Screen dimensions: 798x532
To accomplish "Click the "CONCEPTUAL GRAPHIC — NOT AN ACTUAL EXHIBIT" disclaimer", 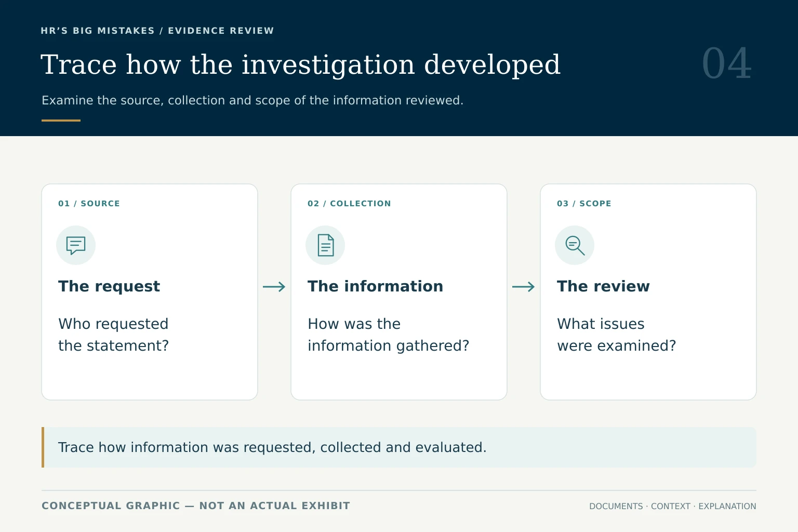I will 196,506.
